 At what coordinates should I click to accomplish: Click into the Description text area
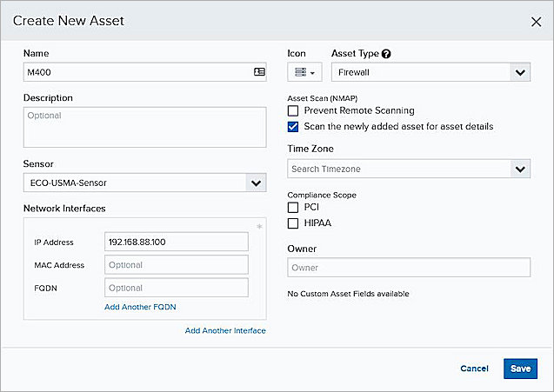click(x=144, y=127)
